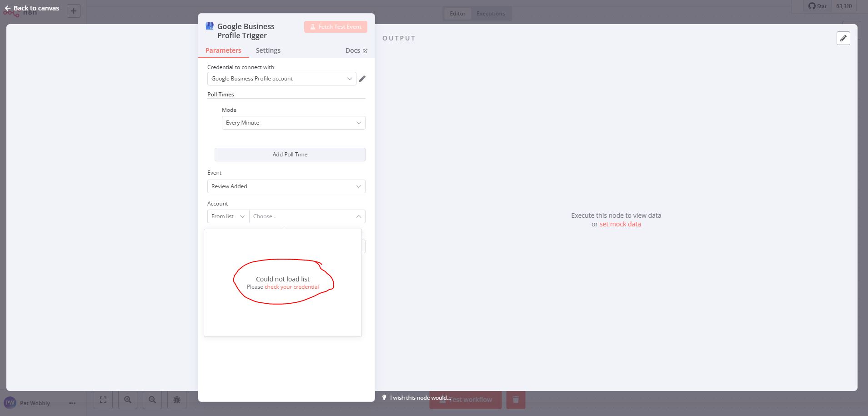Open the Mode dropdown showing Every Minute
868x416 pixels.
293,123
